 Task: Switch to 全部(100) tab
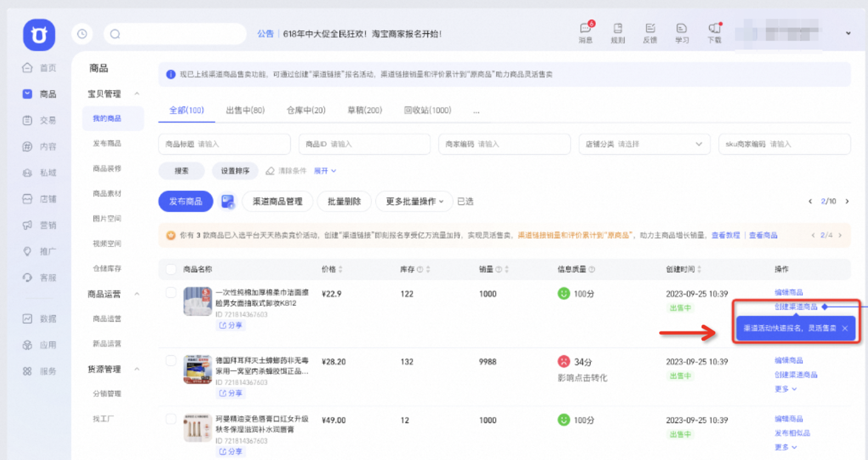(x=187, y=110)
